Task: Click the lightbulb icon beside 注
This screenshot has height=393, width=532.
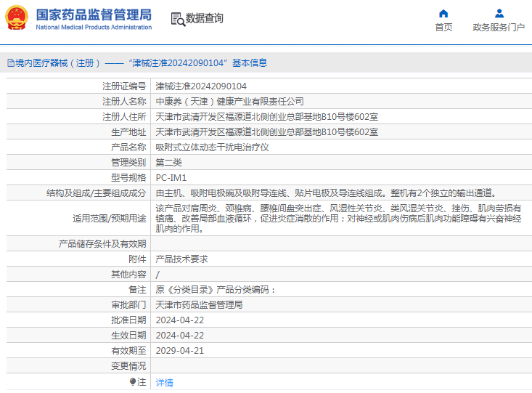Action: click(133, 382)
